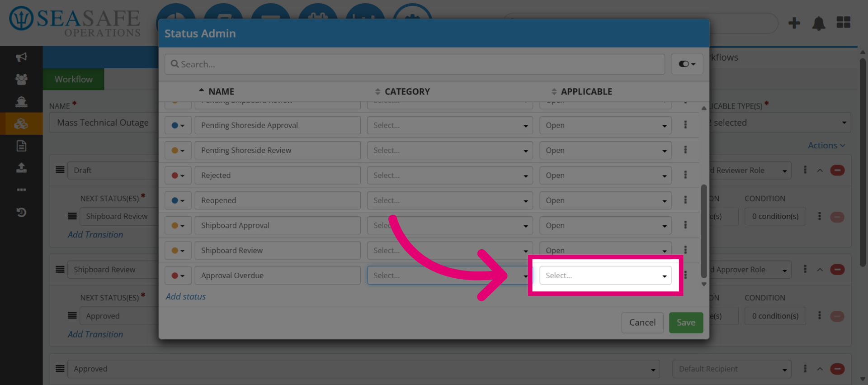The image size is (868, 385).
Task: Open the Default Recipient dropdown
Action: click(x=731, y=369)
